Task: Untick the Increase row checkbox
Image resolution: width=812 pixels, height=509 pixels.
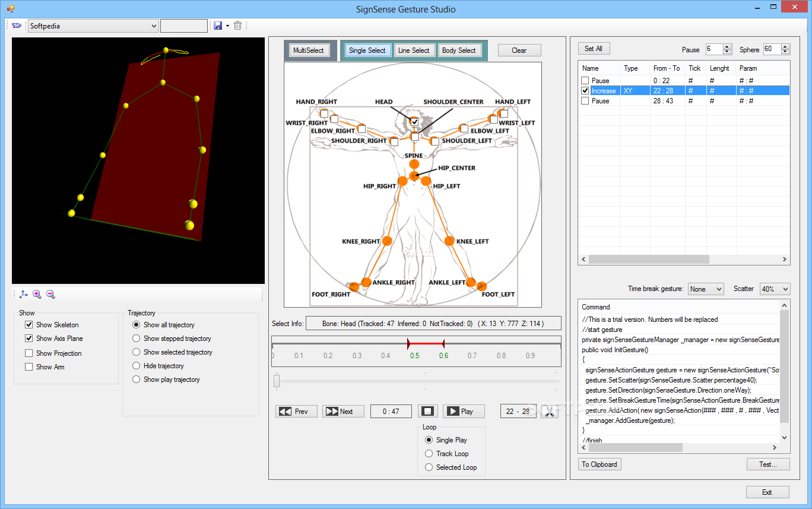Action: point(585,91)
